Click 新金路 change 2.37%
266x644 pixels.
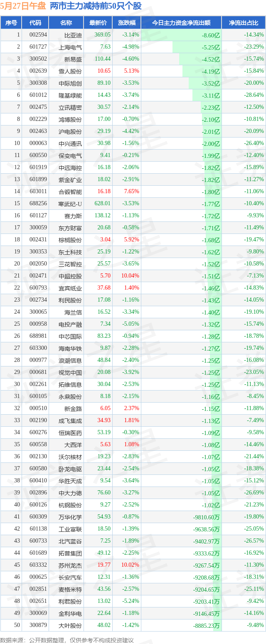(132, 408)
